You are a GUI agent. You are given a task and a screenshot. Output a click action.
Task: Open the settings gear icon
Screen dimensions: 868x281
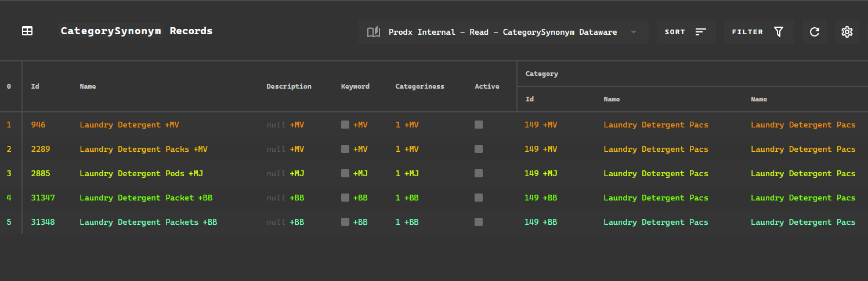click(847, 32)
